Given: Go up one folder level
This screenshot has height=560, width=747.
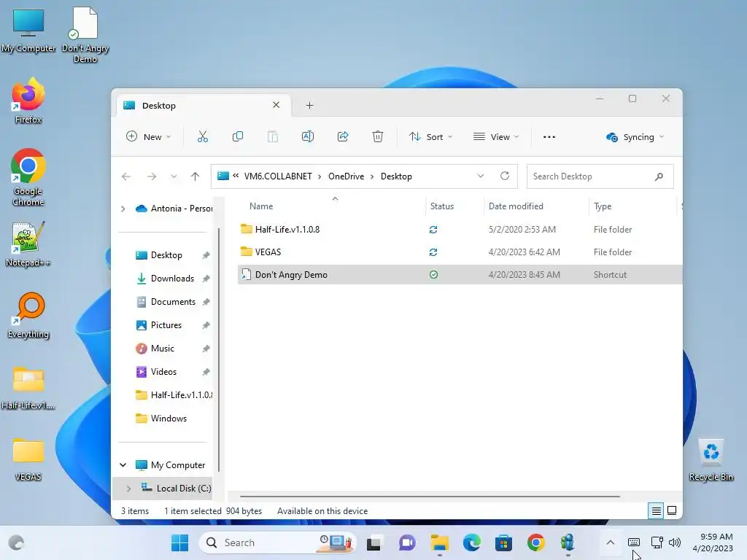Looking at the screenshot, I should coord(195,176).
